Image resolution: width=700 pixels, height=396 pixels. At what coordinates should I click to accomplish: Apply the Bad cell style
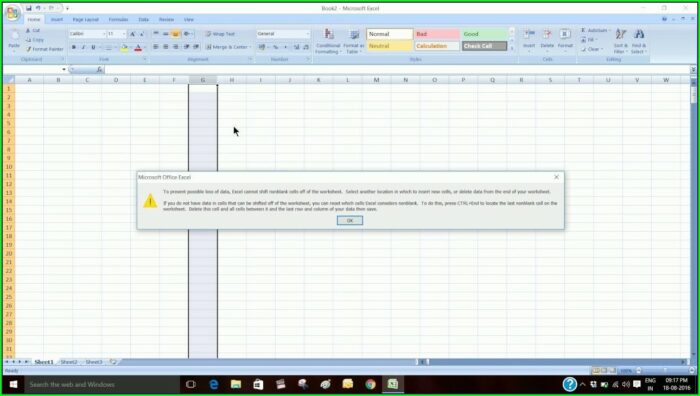tap(437, 34)
